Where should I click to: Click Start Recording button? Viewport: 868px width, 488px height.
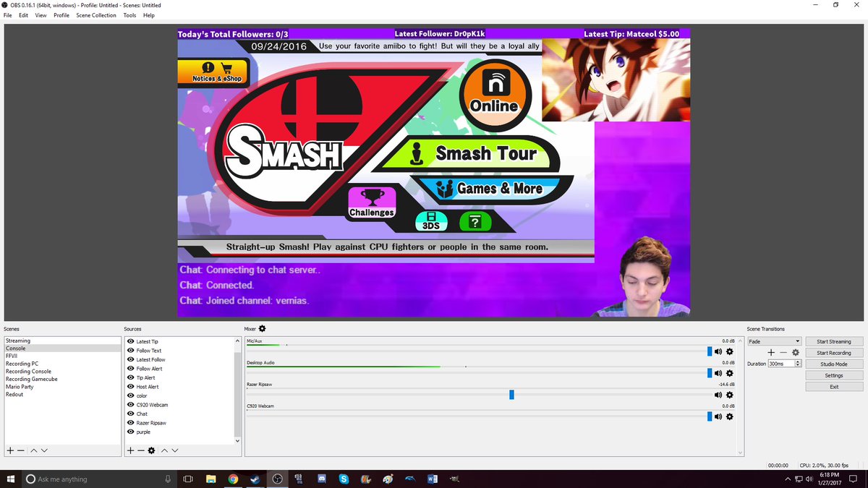click(834, 353)
